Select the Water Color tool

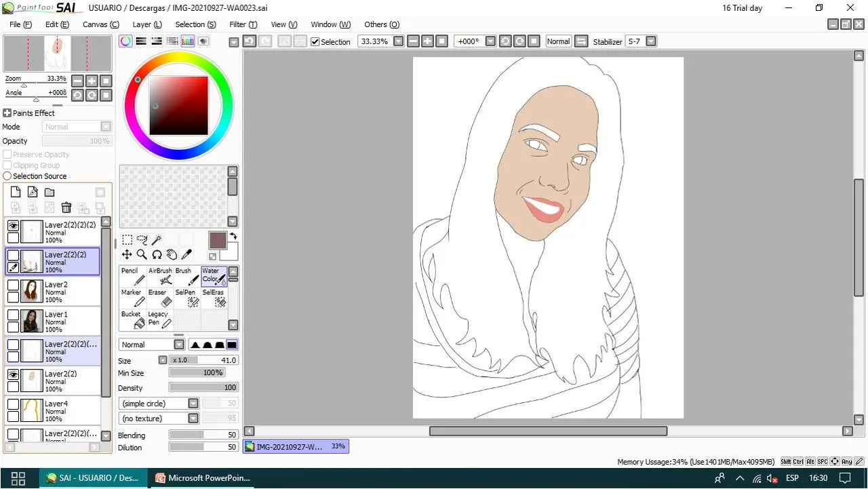[214, 276]
